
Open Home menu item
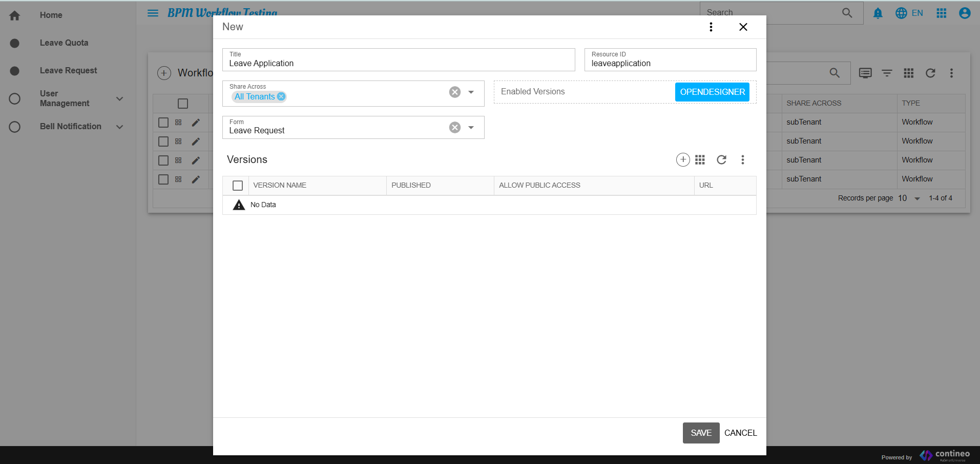(x=51, y=15)
